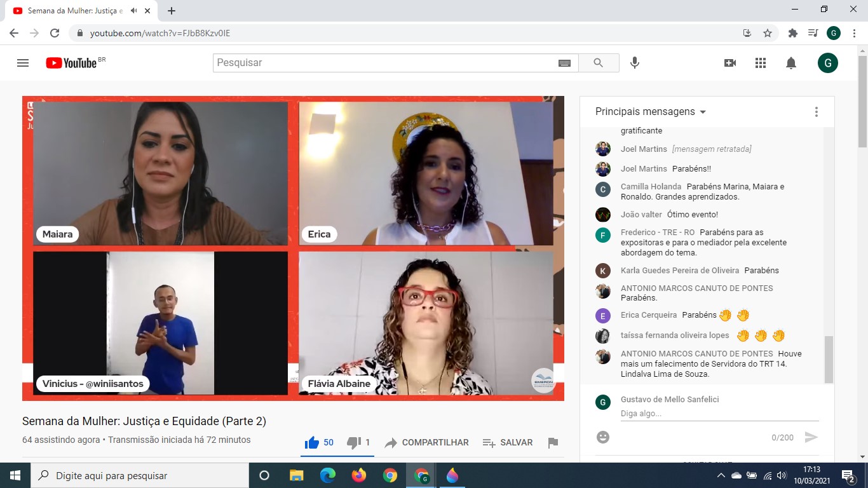
Task: Bookmark this page with star icon
Action: pyautogui.click(x=768, y=33)
